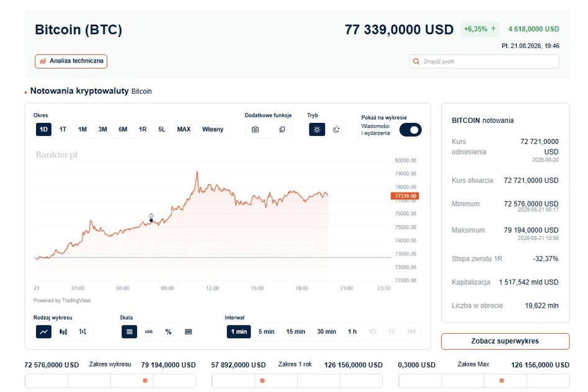Enable the LOG scale option
The width and height of the screenshot is (588, 392).
[149, 332]
